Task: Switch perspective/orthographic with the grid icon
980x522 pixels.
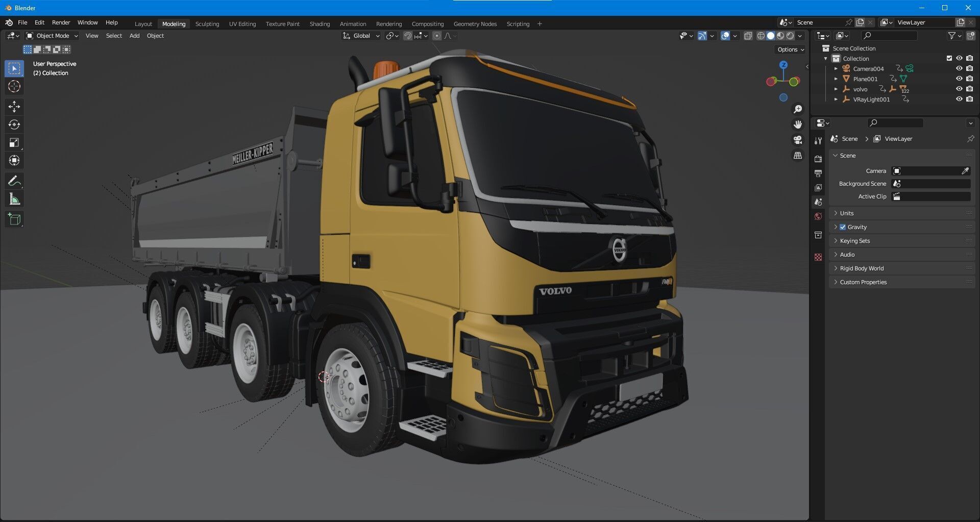Action: (797, 155)
